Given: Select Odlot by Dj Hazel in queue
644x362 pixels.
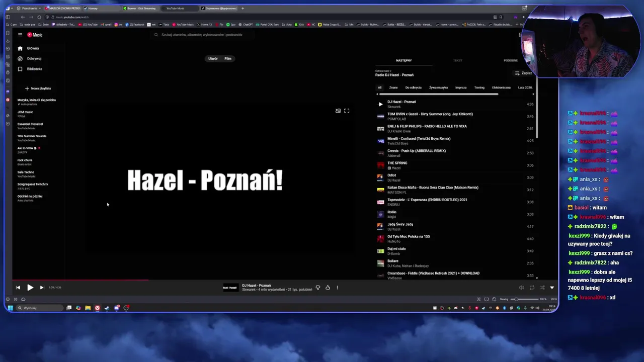Looking at the screenshot, I should (x=455, y=177).
